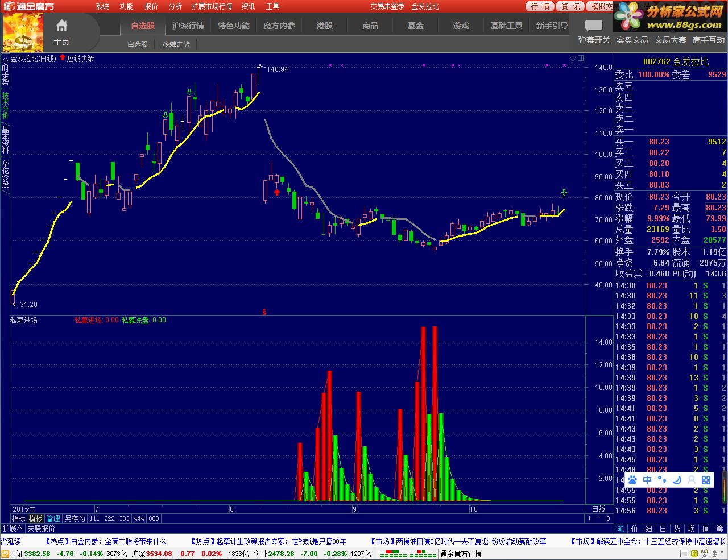
Task: Click the red up-arrow buy signal on the chart
Action: 277,192
